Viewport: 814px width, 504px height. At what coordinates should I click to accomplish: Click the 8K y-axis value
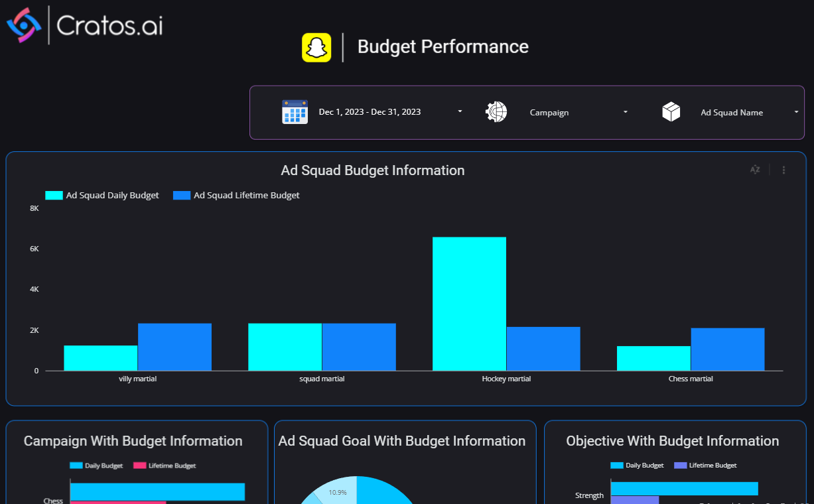(x=34, y=208)
